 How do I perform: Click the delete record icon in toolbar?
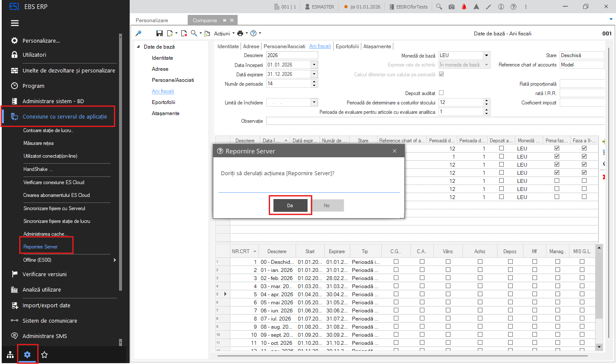click(184, 33)
